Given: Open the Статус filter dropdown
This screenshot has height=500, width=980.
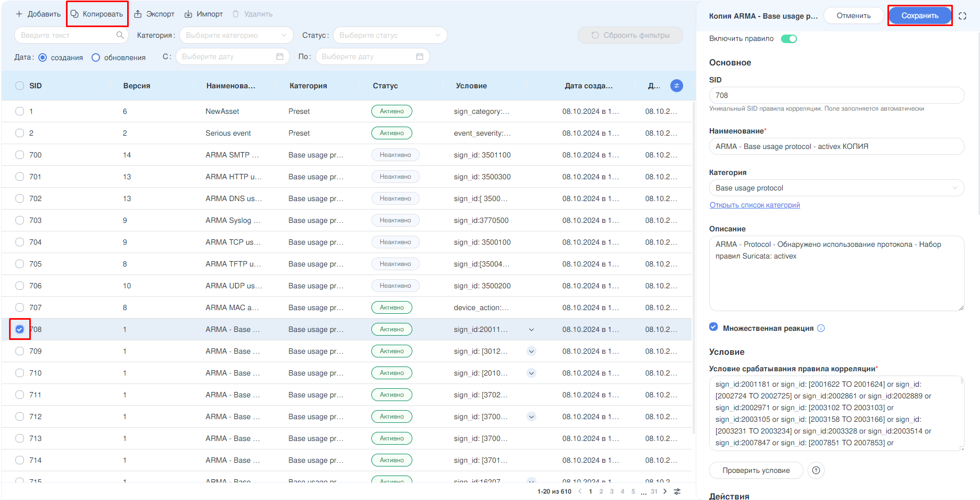Looking at the screenshot, I should 389,35.
